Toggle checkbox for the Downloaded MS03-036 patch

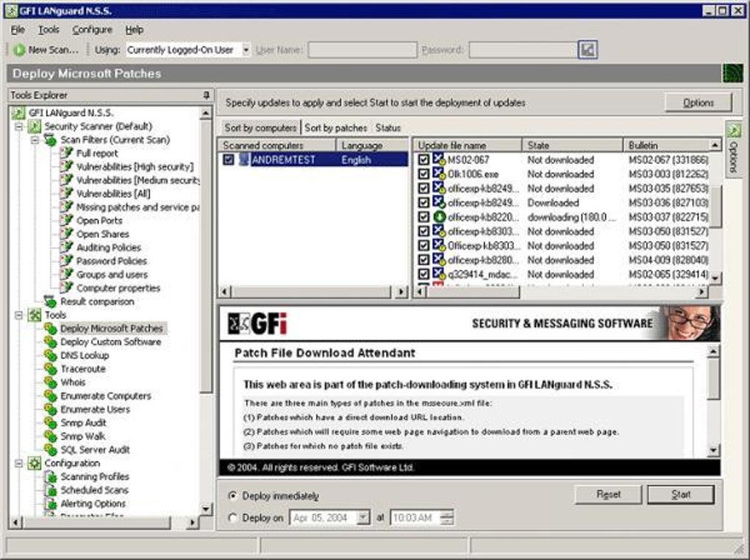[424, 202]
